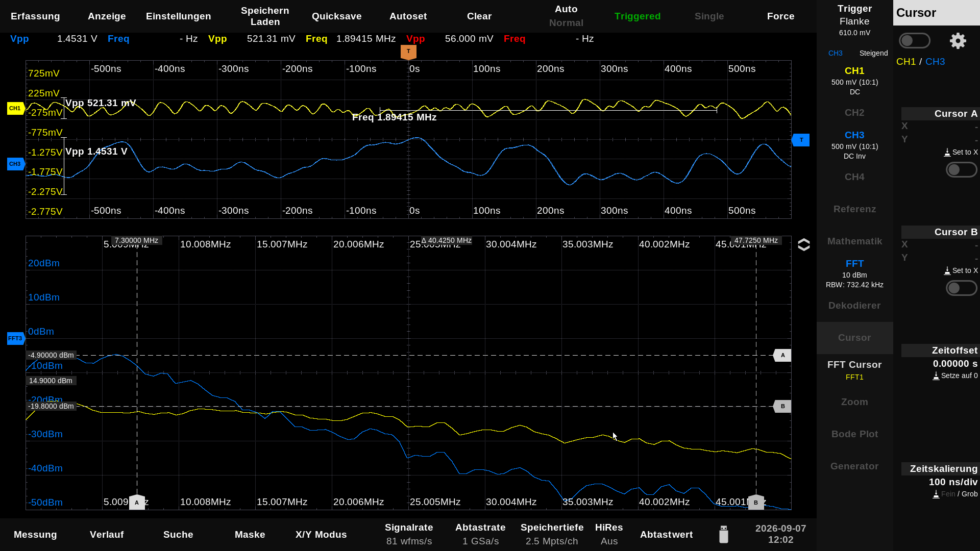Enable the Cursor A toggle switch

click(961, 170)
